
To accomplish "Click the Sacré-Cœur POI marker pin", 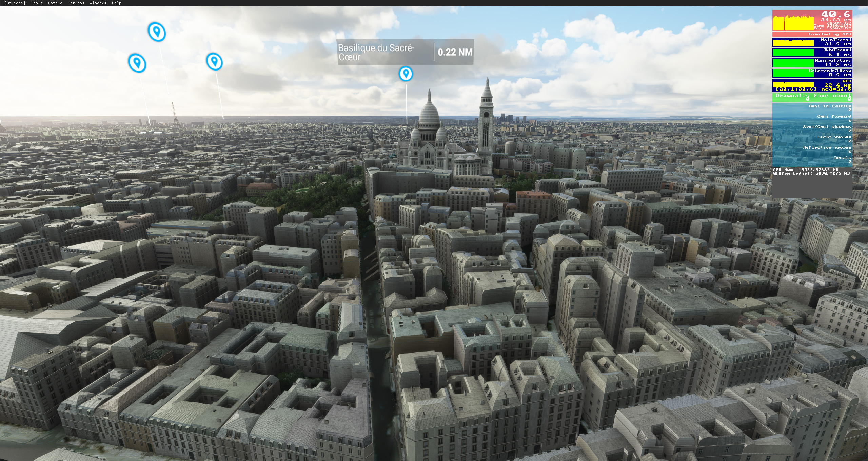I will point(406,74).
